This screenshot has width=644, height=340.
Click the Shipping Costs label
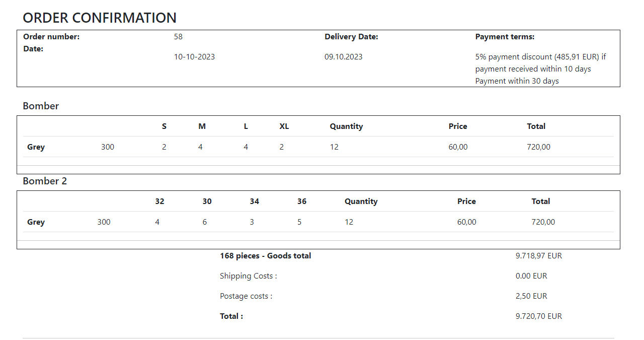coord(248,276)
